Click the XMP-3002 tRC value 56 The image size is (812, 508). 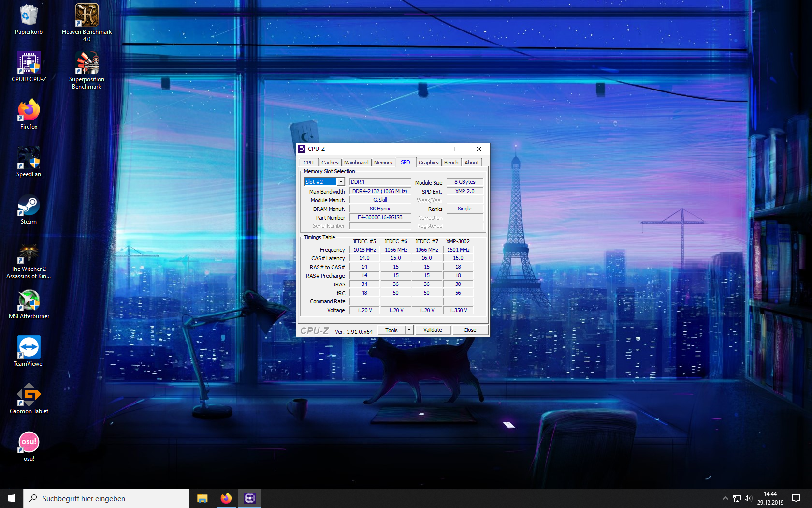[458, 293]
